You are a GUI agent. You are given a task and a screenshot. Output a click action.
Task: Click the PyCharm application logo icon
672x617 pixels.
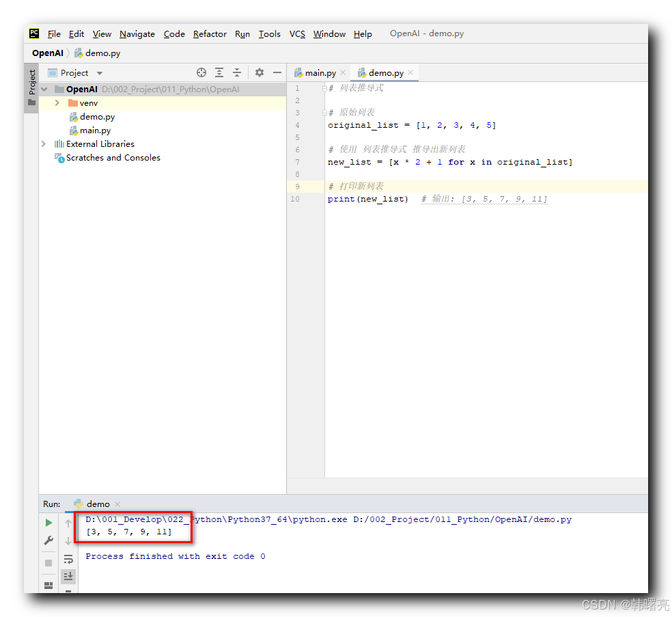click(34, 33)
